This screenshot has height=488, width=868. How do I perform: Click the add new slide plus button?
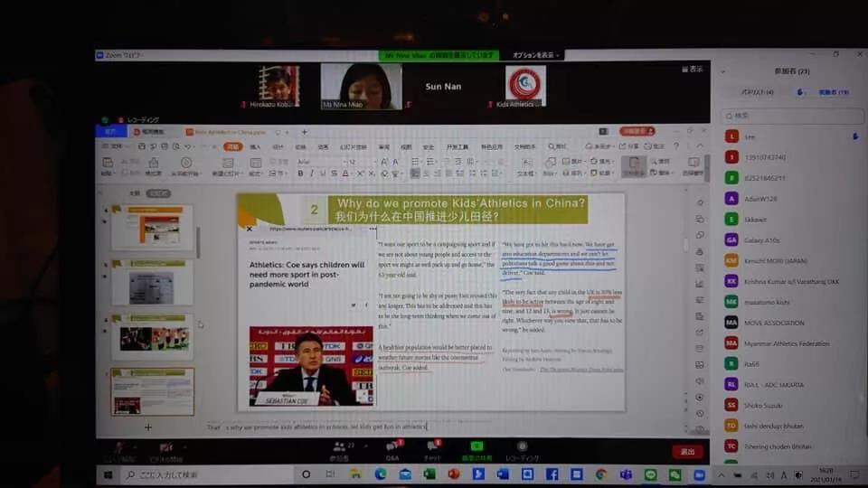click(148, 427)
